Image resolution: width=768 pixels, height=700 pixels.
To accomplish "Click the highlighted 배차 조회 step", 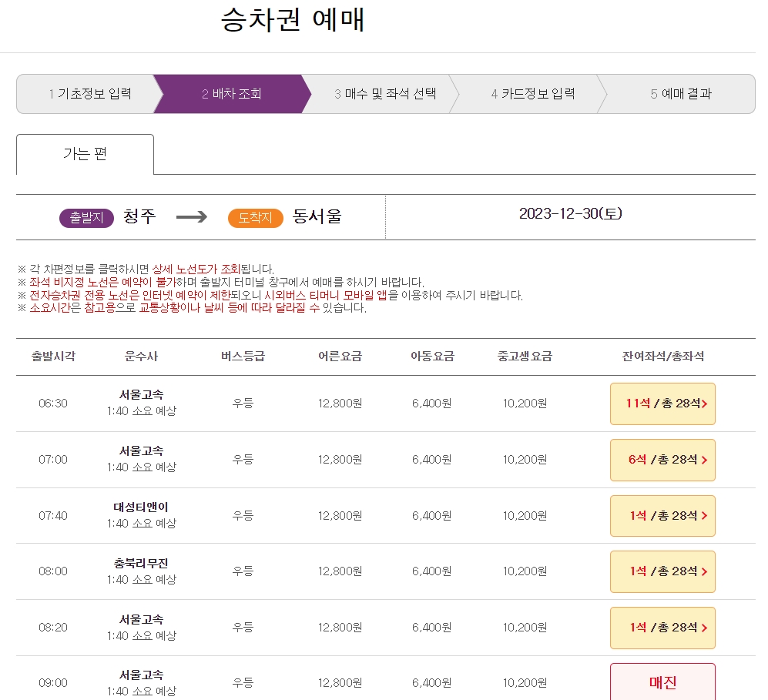I will coord(231,93).
